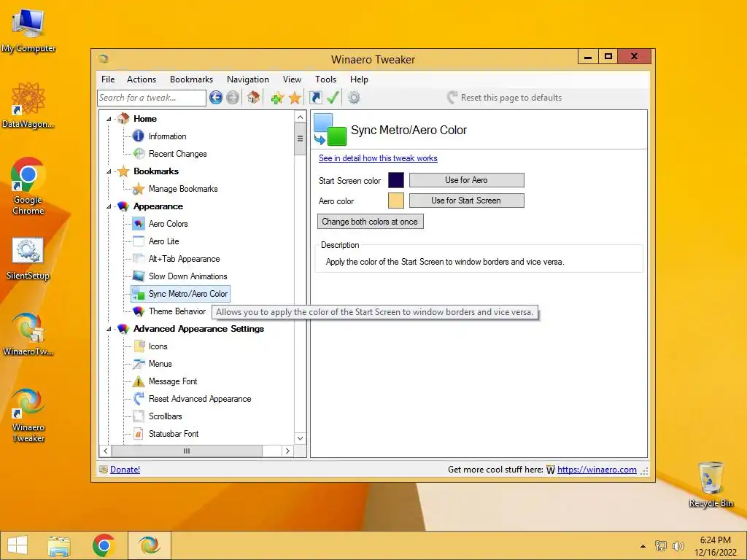The image size is (747, 560).
Task: Collapse the Home tree node
Action: [109, 119]
